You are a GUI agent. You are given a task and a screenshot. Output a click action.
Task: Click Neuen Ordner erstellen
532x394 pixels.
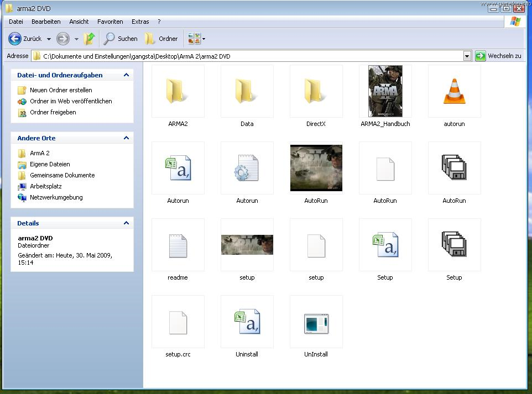[x=55, y=90]
